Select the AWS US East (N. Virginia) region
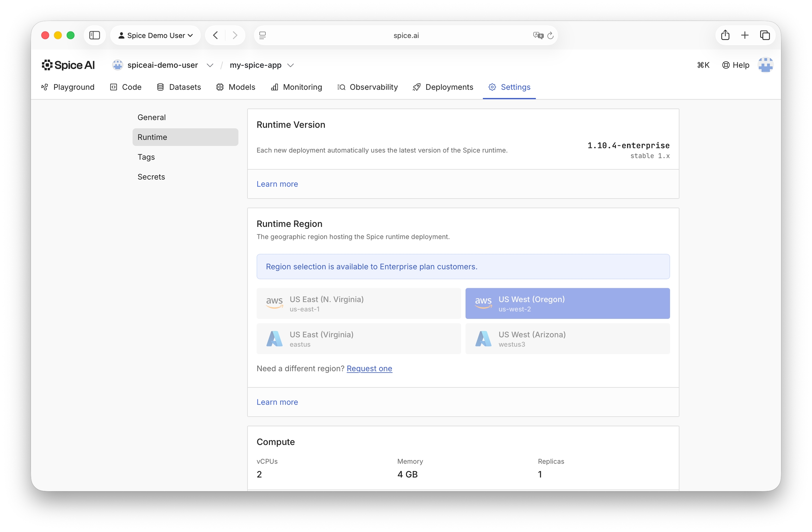The width and height of the screenshot is (812, 532). (x=358, y=303)
